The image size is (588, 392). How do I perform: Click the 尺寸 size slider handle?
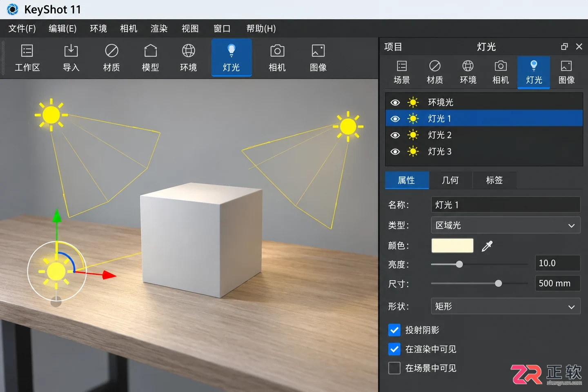498,283
